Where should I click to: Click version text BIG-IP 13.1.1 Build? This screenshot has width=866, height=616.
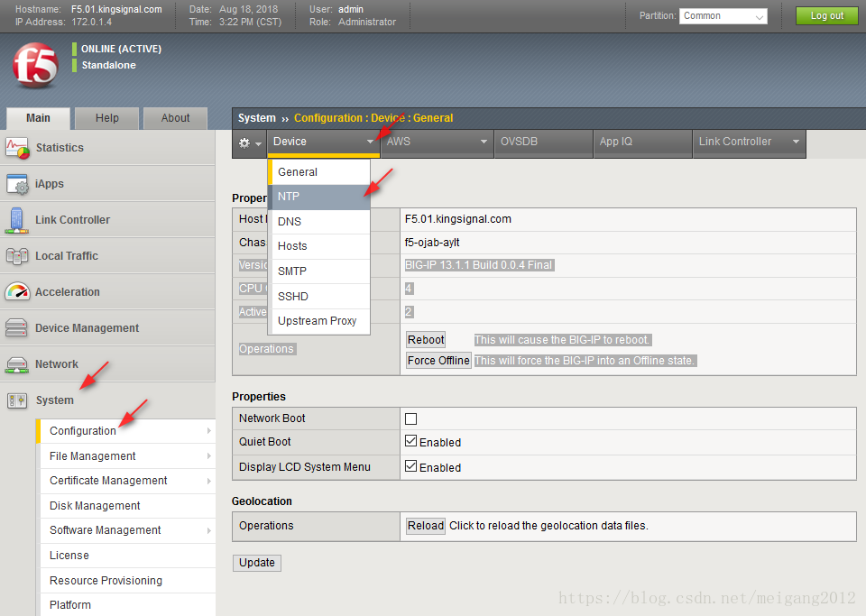[x=479, y=265]
